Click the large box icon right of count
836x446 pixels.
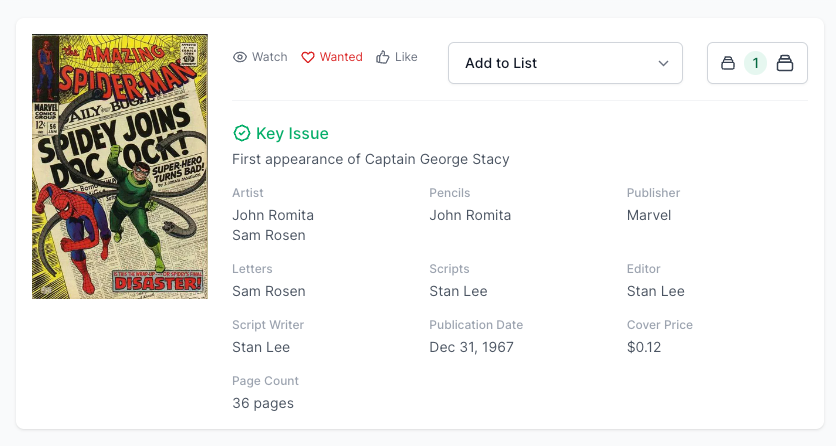click(785, 63)
